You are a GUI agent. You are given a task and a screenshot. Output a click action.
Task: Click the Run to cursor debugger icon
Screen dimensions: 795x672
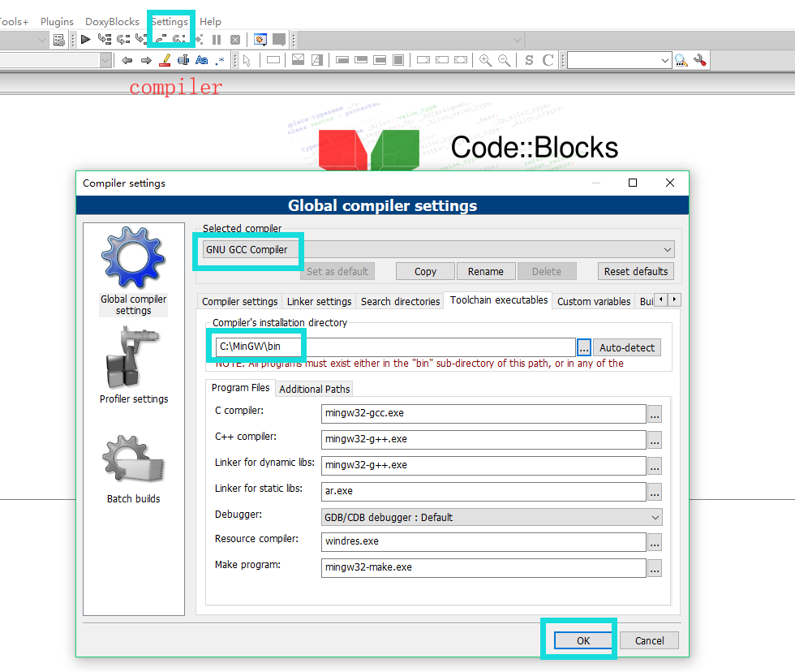(x=105, y=39)
